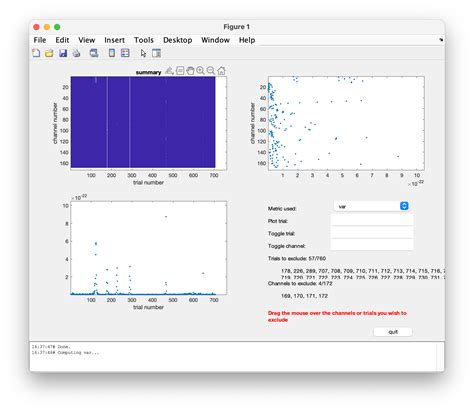The height and width of the screenshot is (411, 474).
Task: Click the Print Figure icon
Action: (x=77, y=53)
